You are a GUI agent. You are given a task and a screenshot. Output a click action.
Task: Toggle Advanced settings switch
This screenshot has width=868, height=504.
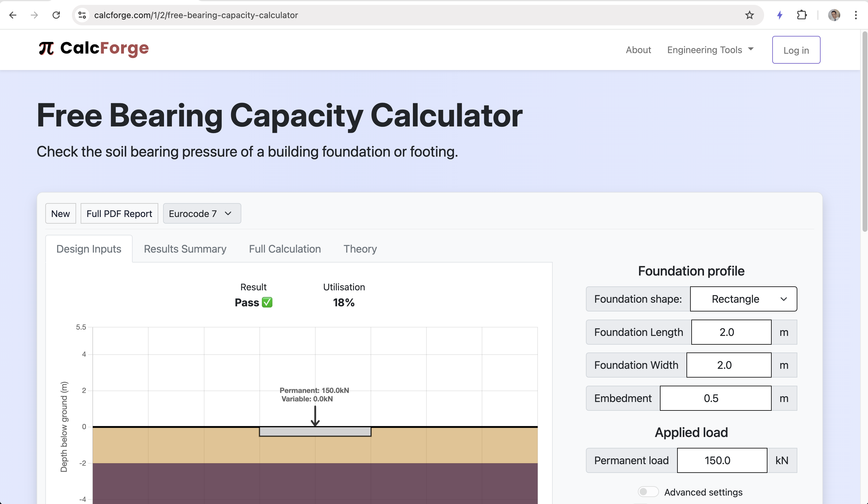648,492
